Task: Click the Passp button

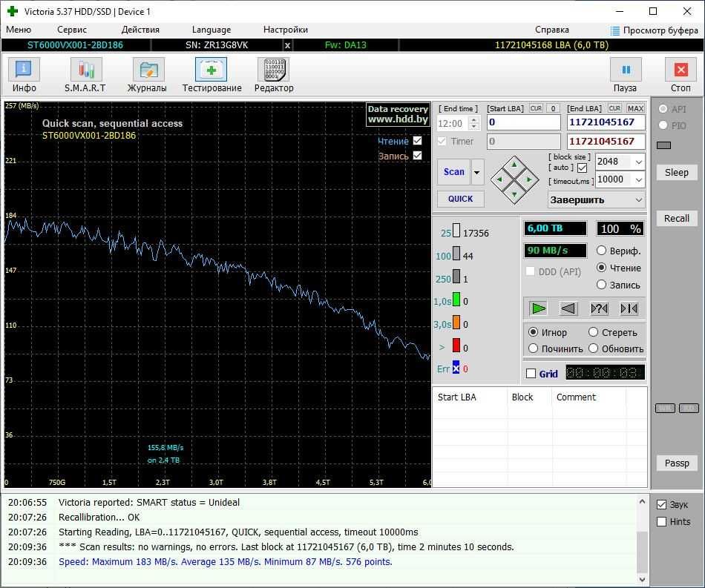Action: [676, 463]
